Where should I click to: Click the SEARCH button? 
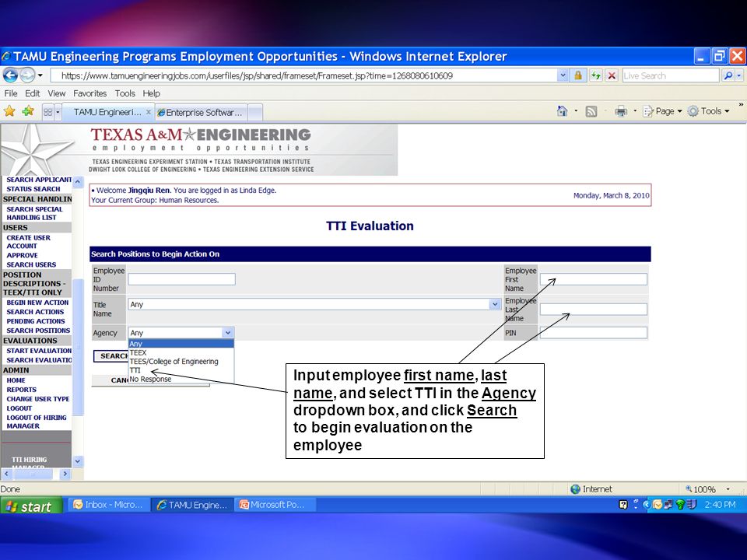tap(111, 355)
